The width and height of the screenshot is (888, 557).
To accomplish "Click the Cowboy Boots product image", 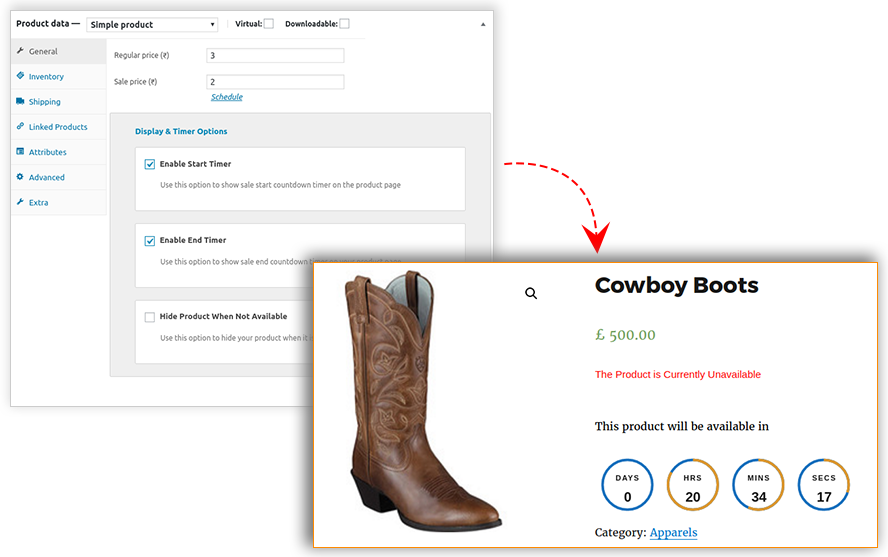I will tap(425, 405).
